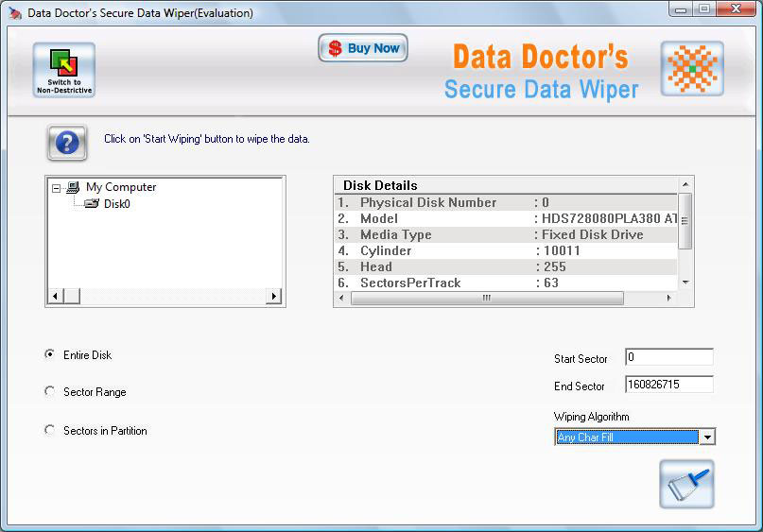Click Disk Details vertical scrollbar thumb
The image size is (763, 532).
coord(685,220)
